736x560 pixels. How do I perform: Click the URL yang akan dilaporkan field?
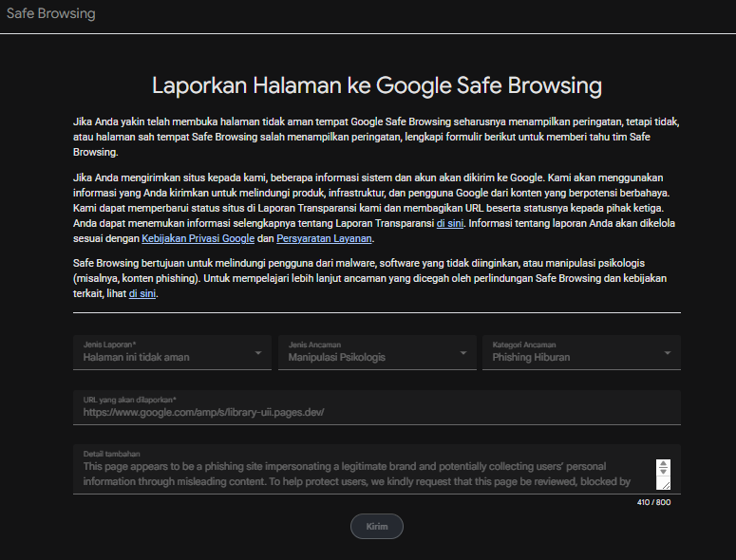pyautogui.click(x=377, y=407)
